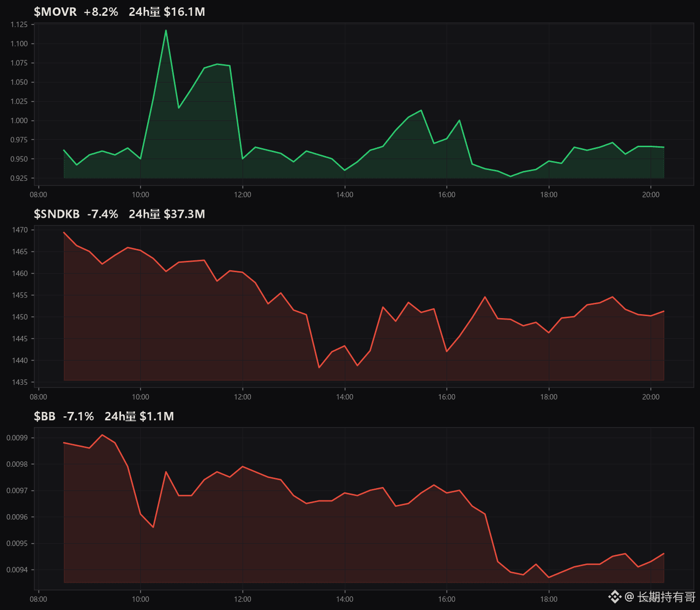Screen dimensions: 700x610
Task: Click the 10:00 time label under MOVR chart
Action: pyautogui.click(x=140, y=195)
